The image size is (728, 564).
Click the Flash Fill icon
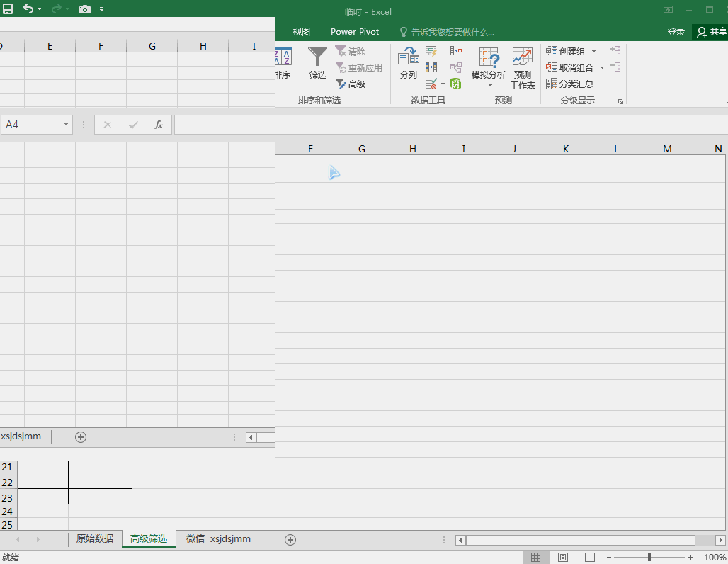tap(431, 51)
